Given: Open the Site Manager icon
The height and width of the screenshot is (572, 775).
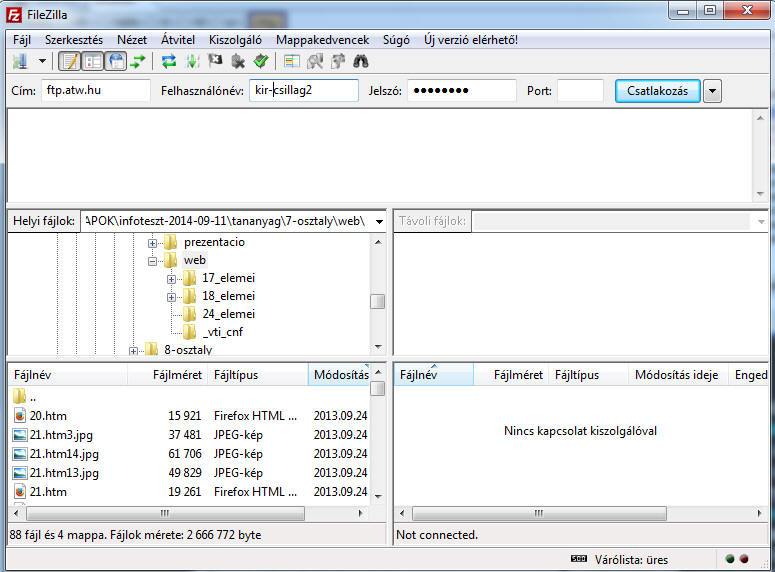Looking at the screenshot, I should [x=20, y=62].
